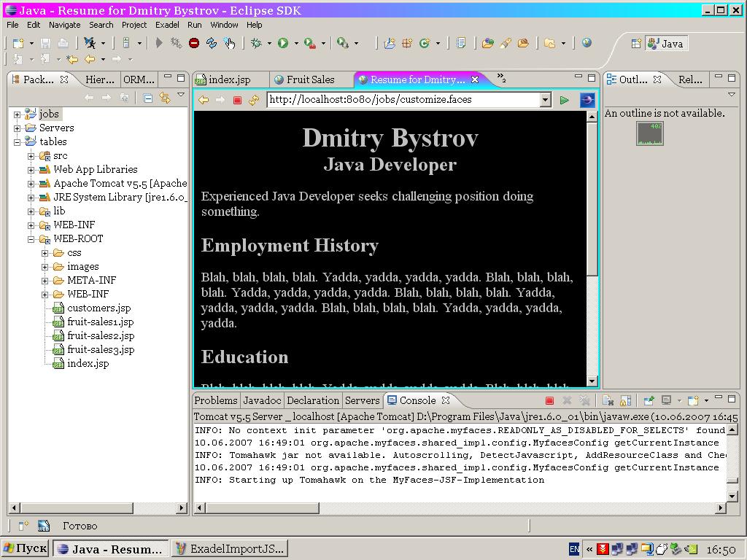
Task: Click the Clear Console icon
Action: [x=608, y=400]
